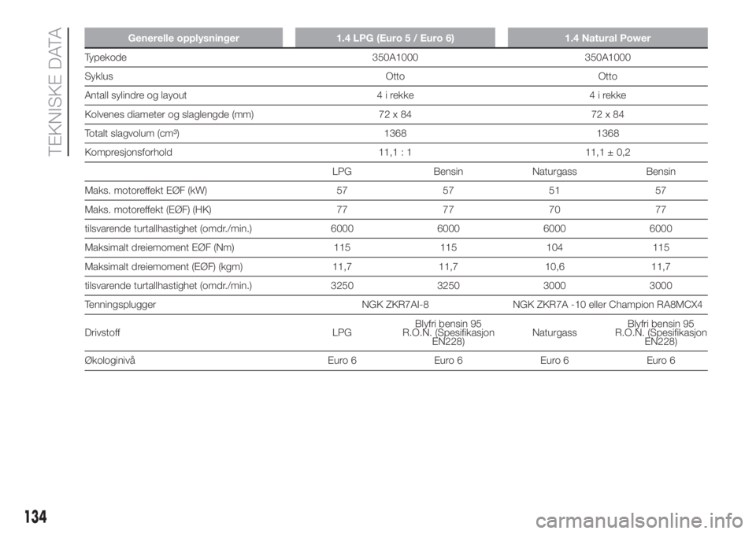Select Antall sylindre og layout label

tap(135, 95)
